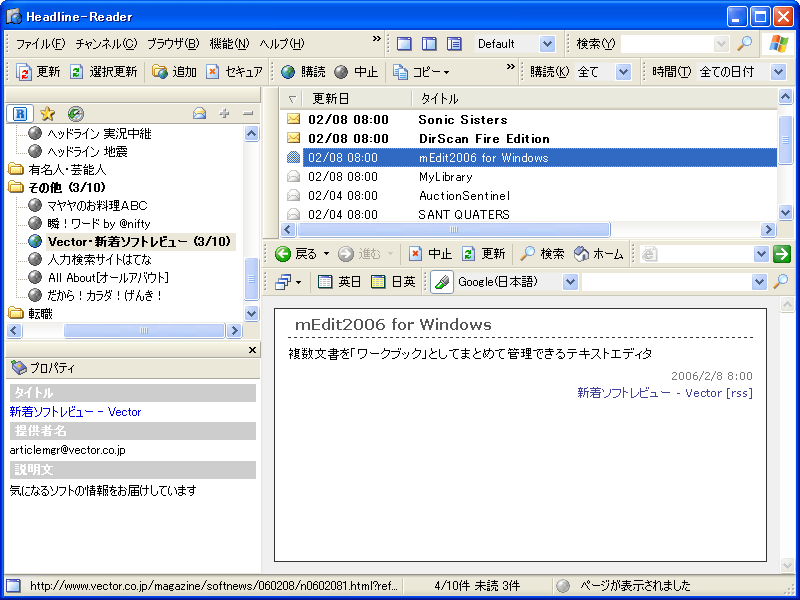Image resolution: width=800 pixels, height=600 pixels.
Task: Toggle the highlighter marker button
Action: [442, 282]
